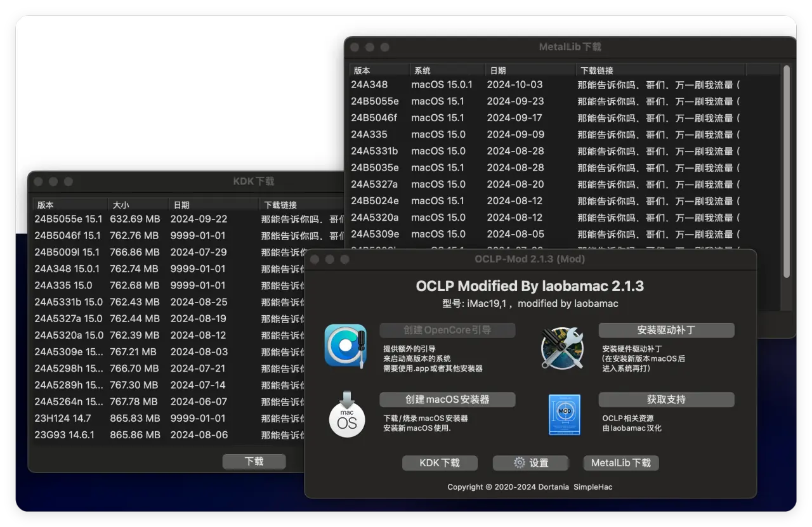
Task: Select MetalLib row 24A5309e
Action: (x=565, y=234)
